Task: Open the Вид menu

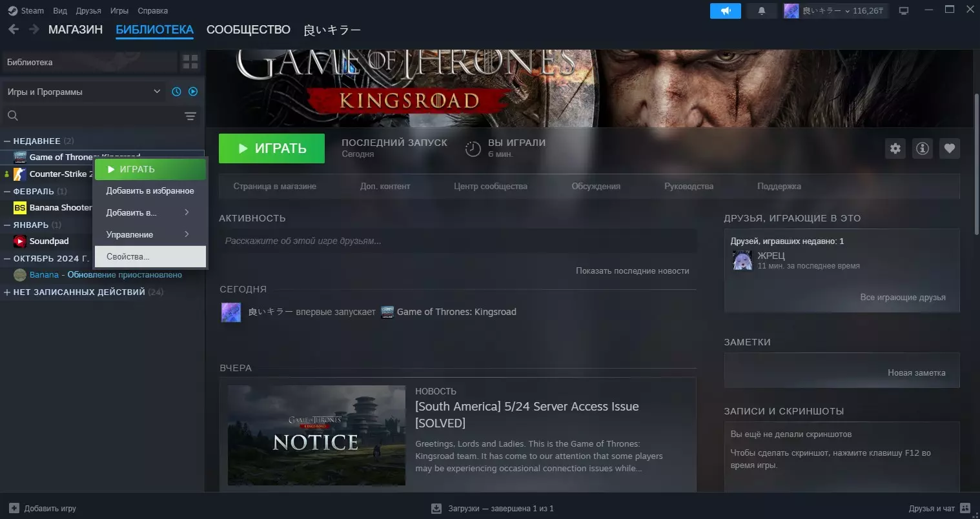Action: [x=60, y=10]
